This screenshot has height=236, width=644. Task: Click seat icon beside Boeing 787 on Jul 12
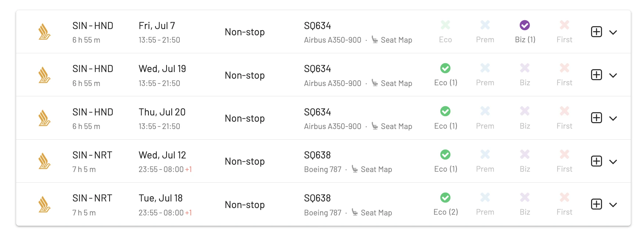(x=355, y=169)
